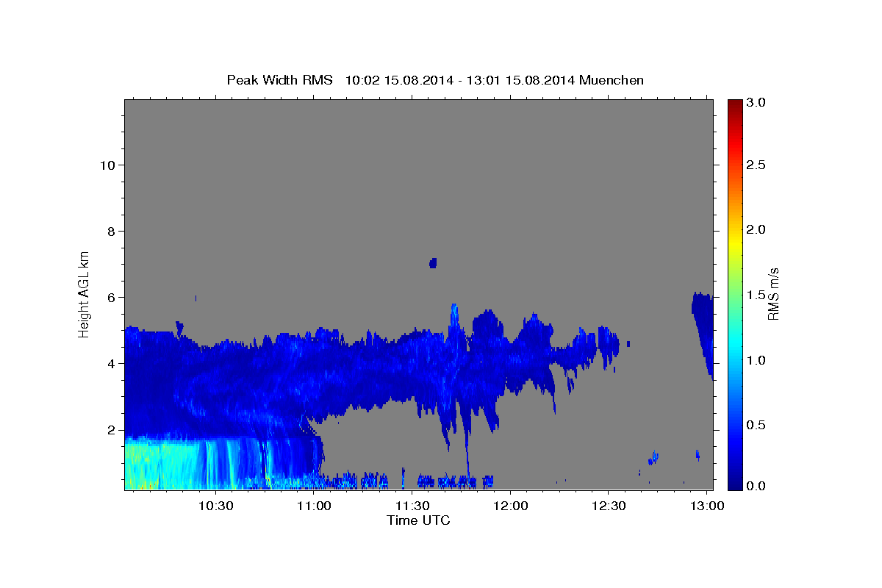Click the dark red top of the colorbar

(x=735, y=105)
